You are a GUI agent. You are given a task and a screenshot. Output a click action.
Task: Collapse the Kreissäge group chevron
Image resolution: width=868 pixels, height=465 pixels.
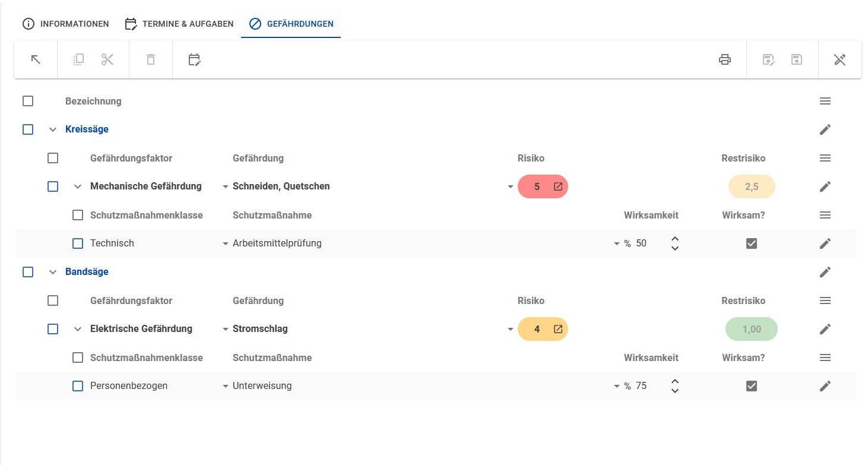click(x=53, y=129)
